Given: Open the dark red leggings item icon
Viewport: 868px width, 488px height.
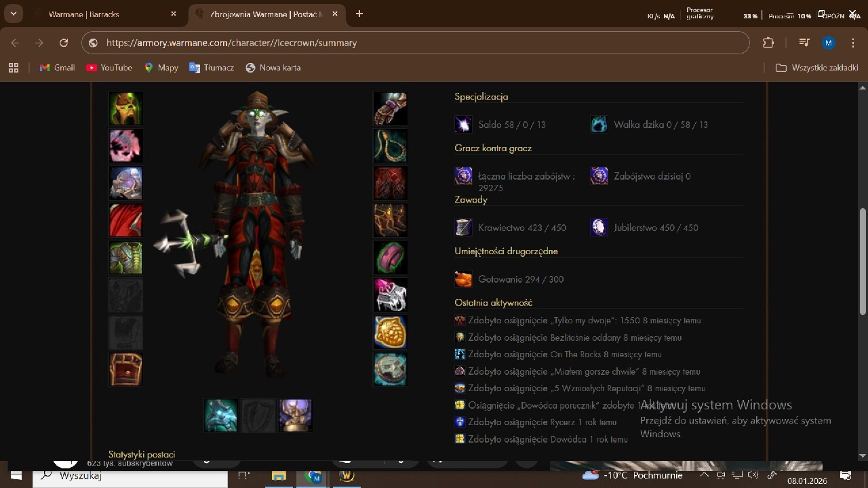Looking at the screenshot, I should click(x=391, y=183).
